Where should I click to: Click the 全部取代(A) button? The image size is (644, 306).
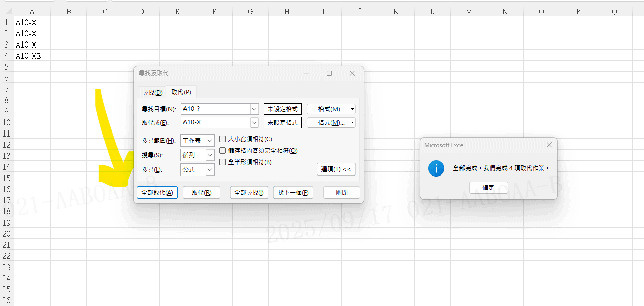click(157, 193)
